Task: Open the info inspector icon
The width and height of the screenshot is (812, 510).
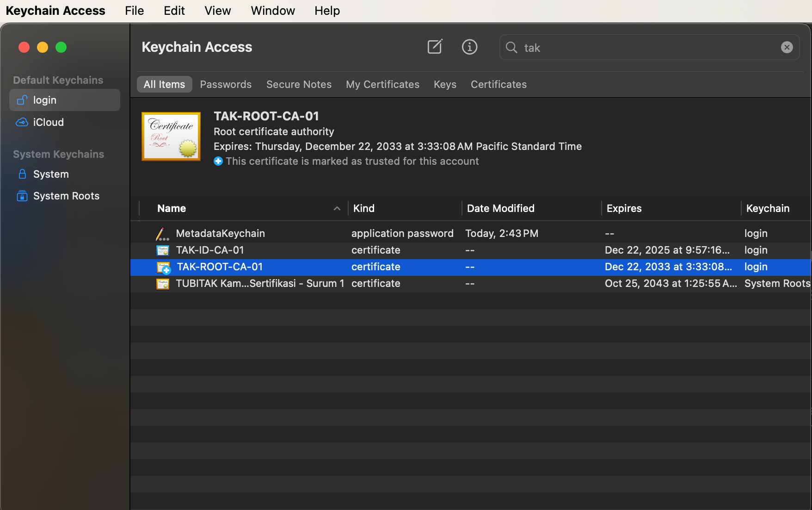Action: point(469,47)
